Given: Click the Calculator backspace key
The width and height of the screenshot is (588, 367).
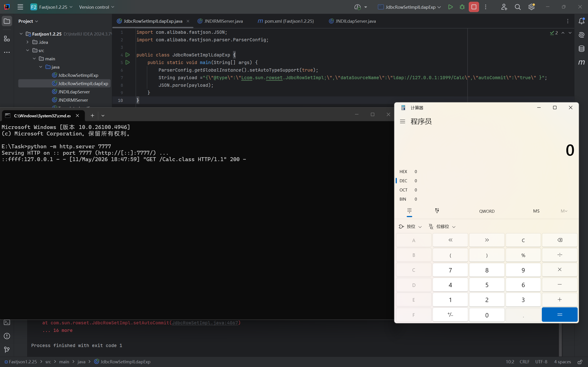Looking at the screenshot, I should (x=560, y=240).
